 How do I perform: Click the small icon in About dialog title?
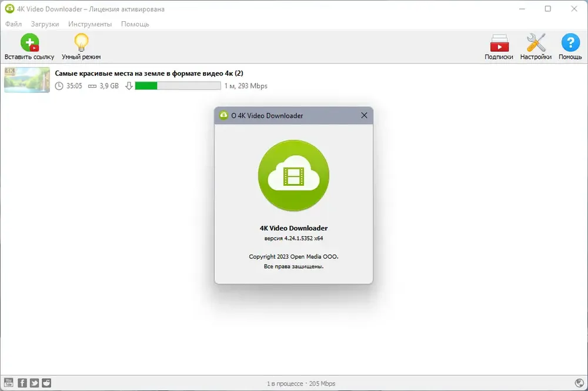(223, 115)
